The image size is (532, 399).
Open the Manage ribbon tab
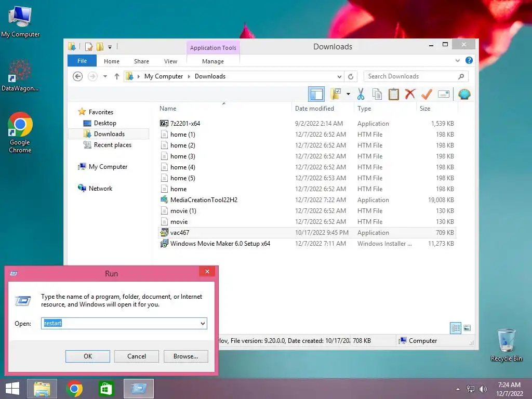pos(213,61)
